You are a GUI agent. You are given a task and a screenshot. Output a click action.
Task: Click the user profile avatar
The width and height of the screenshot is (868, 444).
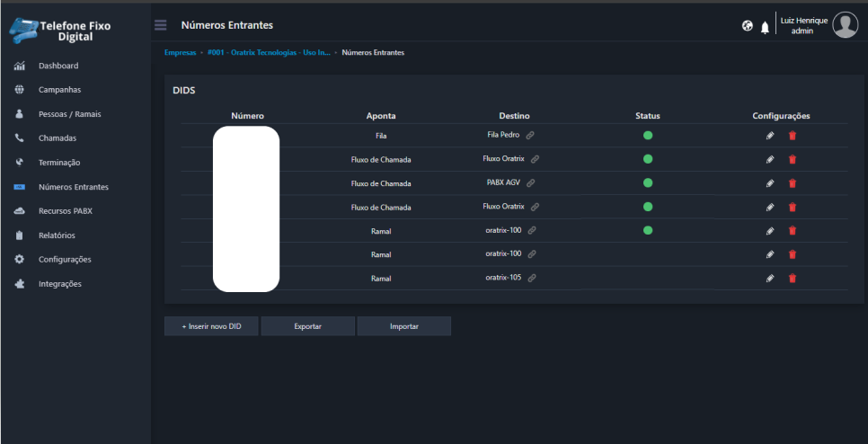[x=845, y=25]
